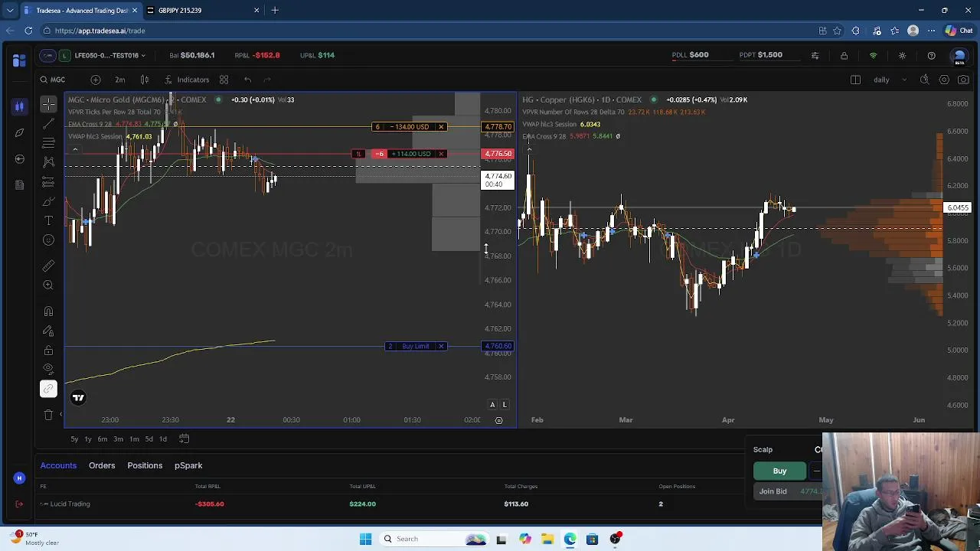980x551 pixels.
Task: Toggle light and dark theme sun icon
Action: tap(902, 56)
